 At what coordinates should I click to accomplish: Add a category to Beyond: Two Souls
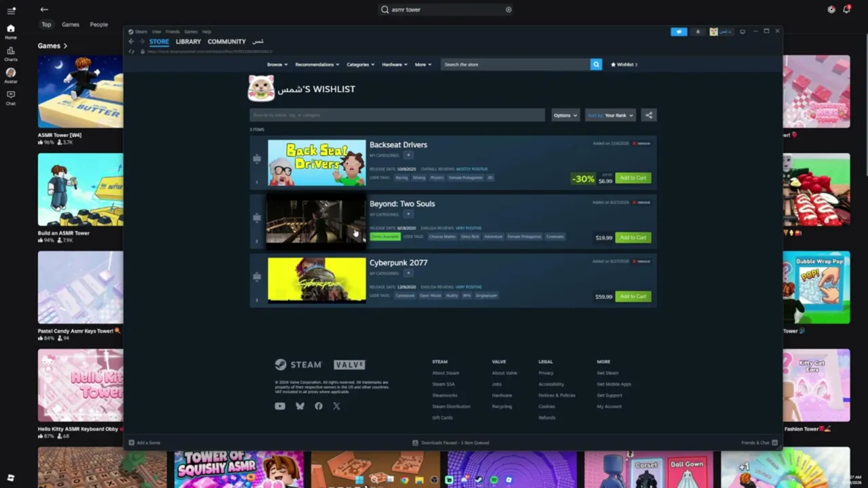click(x=408, y=214)
